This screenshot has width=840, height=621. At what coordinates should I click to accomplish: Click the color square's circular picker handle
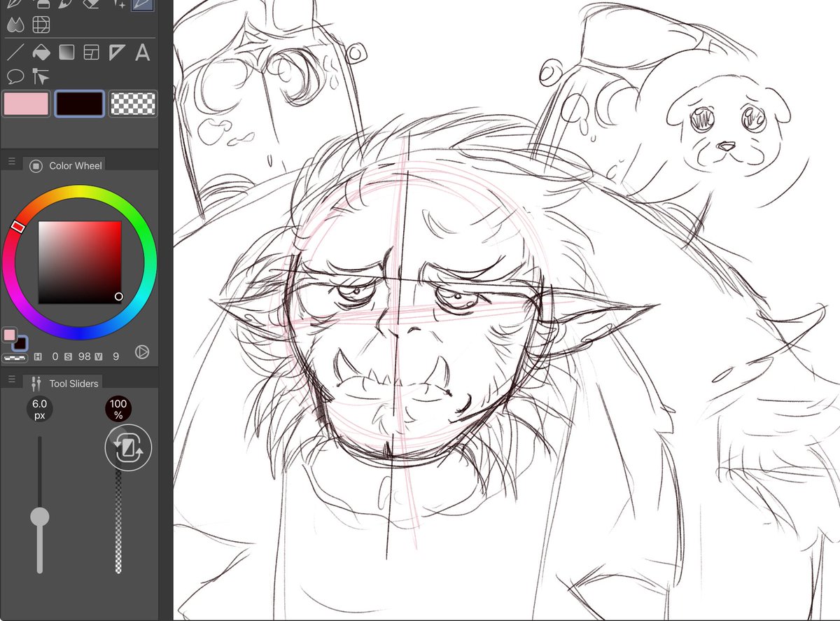click(x=119, y=297)
